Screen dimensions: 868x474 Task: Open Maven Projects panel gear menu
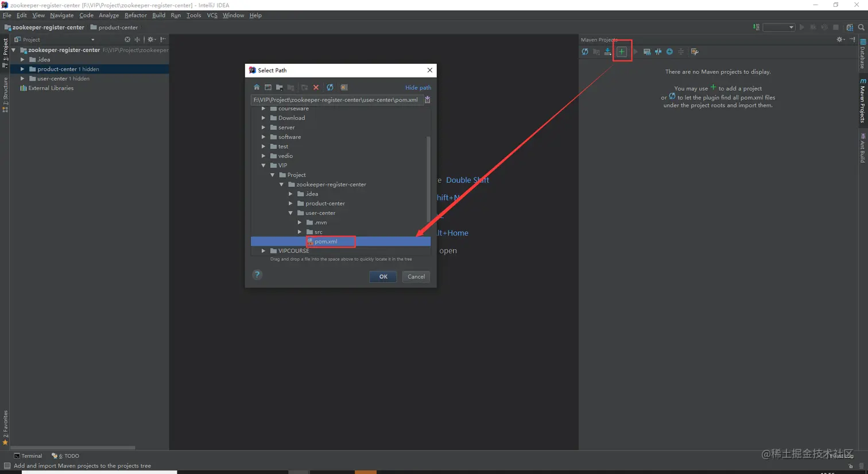coord(840,40)
